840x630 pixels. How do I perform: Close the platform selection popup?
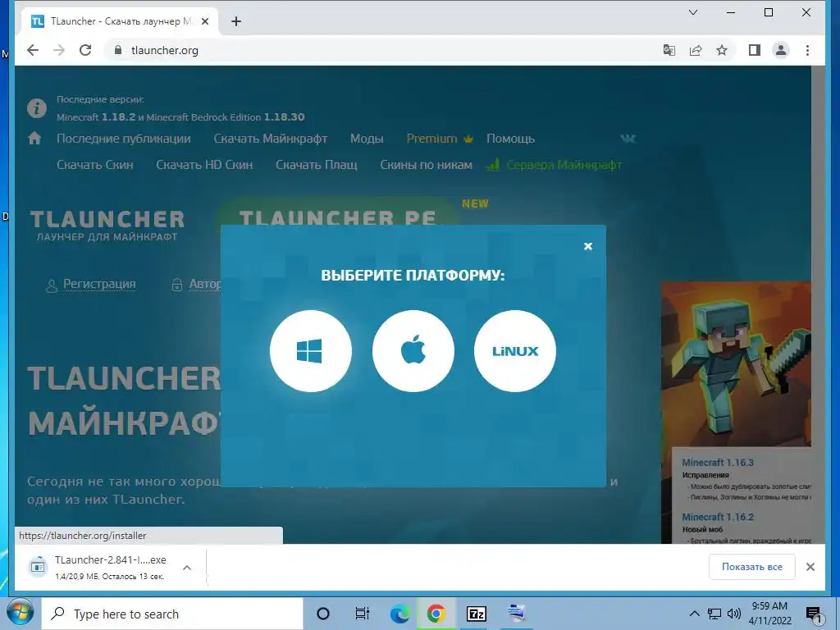(588, 246)
